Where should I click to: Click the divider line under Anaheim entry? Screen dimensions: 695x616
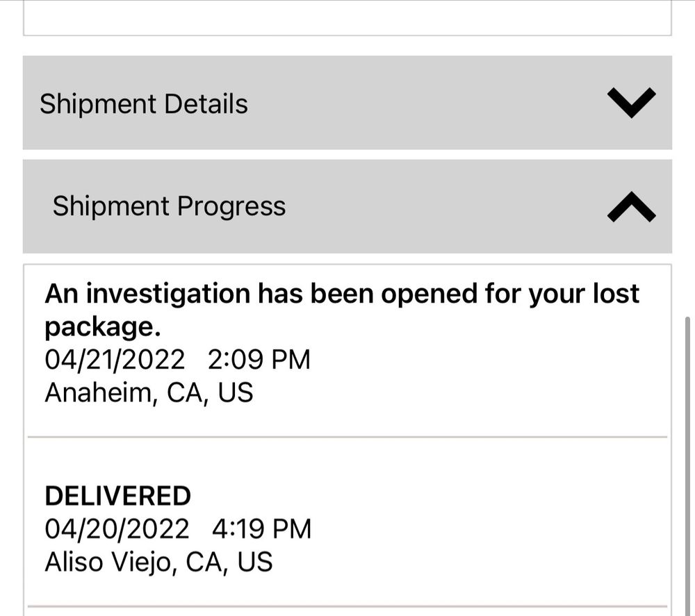pyautogui.click(x=347, y=437)
